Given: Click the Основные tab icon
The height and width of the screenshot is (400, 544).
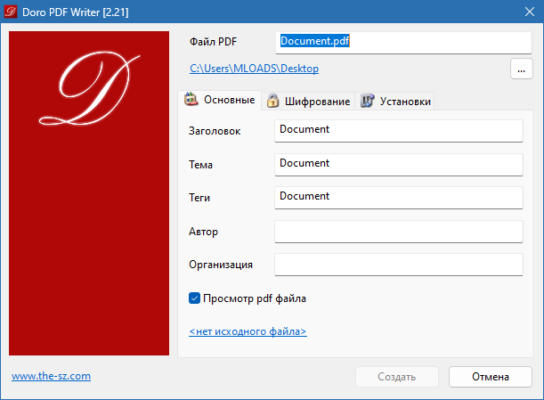Looking at the screenshot, I should tap(191, 99).
